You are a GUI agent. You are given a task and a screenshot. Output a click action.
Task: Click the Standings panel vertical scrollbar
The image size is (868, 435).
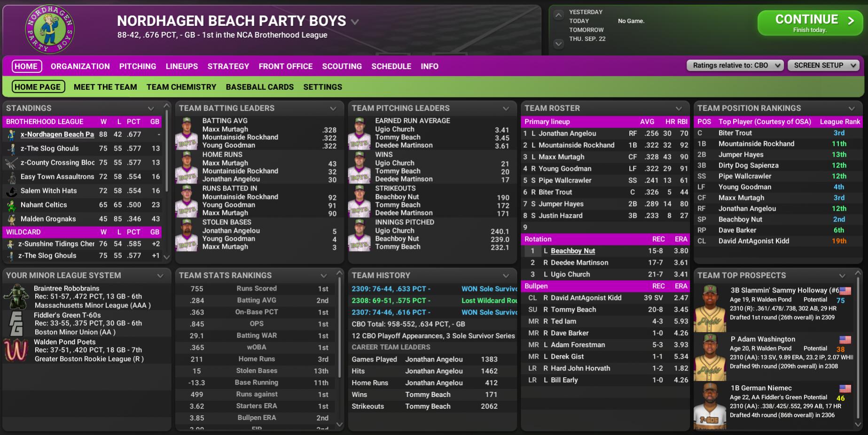click(166, 179)
